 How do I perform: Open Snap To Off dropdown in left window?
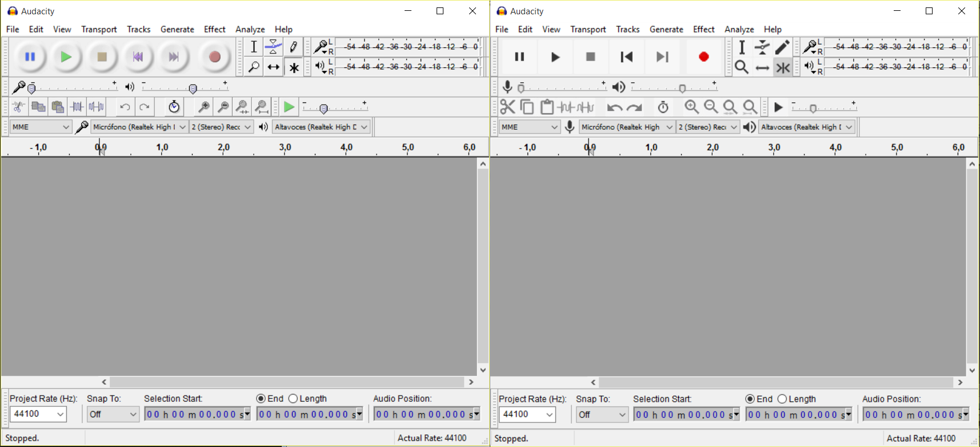[113, 414]
